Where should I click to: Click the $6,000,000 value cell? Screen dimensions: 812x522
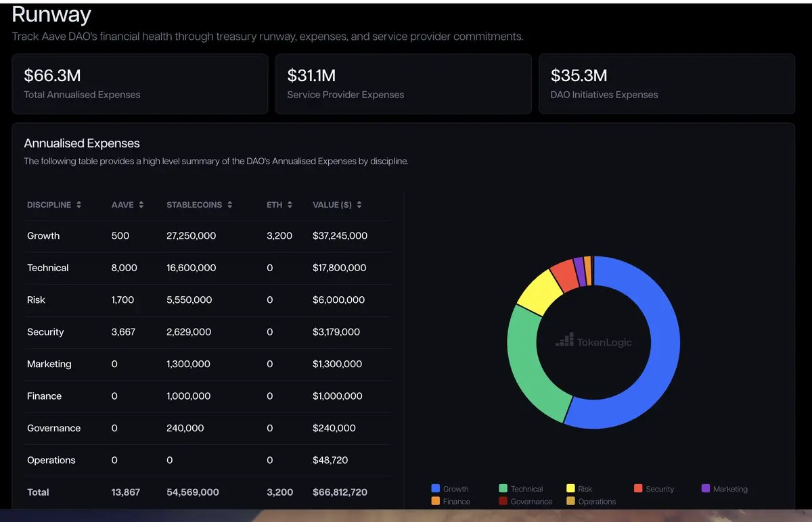[x=338, y=300]
